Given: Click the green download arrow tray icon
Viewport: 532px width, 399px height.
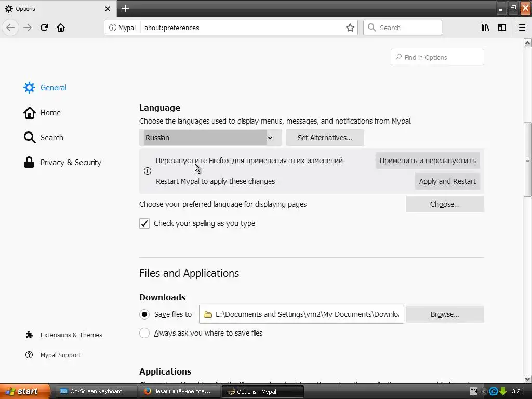Looking at the screenshot, I should point(503,391).
